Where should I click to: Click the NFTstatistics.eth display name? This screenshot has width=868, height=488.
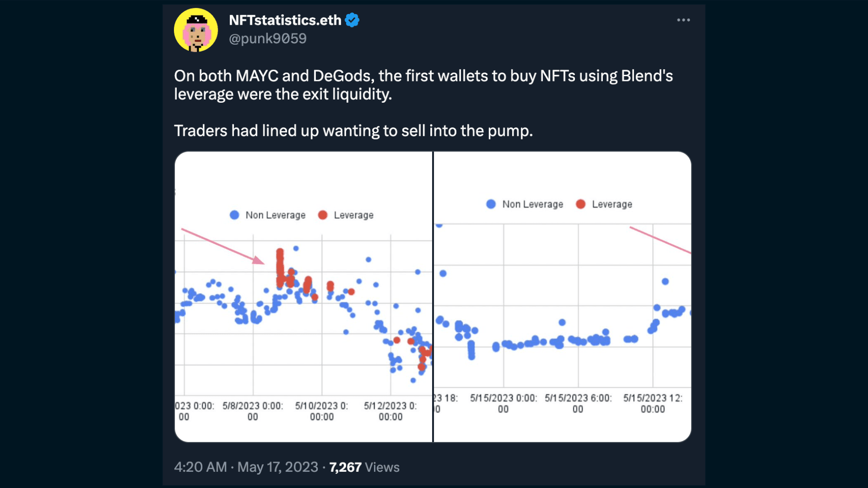(285, 20)
